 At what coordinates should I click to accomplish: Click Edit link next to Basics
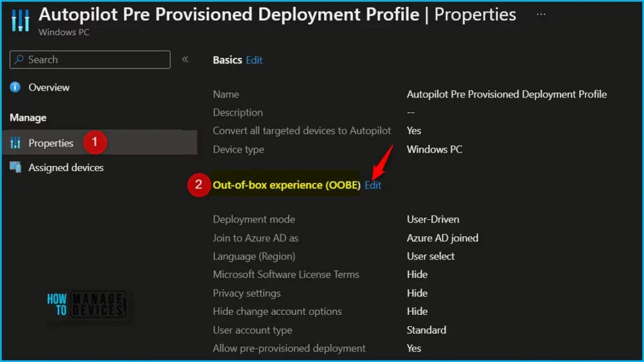254,60
